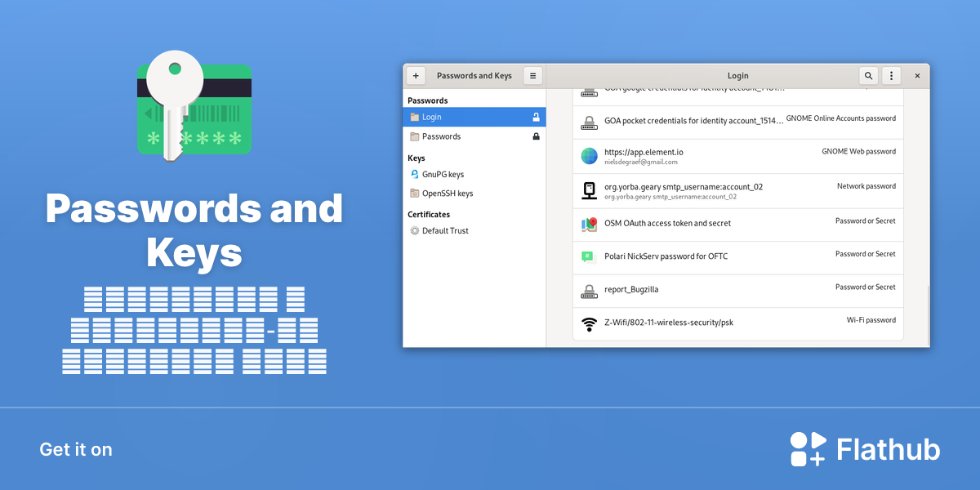Click the Flathub logo icon

pyautogui.click(x=808, y=449)
